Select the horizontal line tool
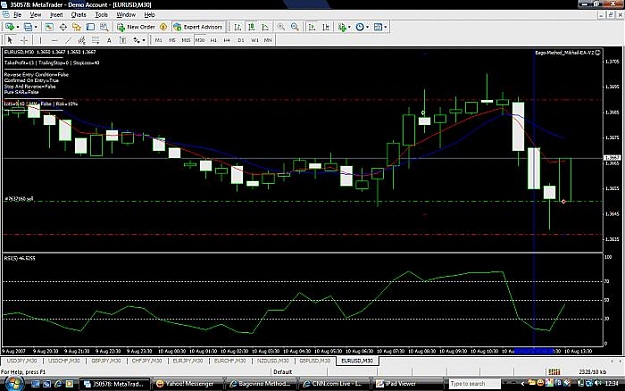 pyautogui.click(x=54, y=40)
